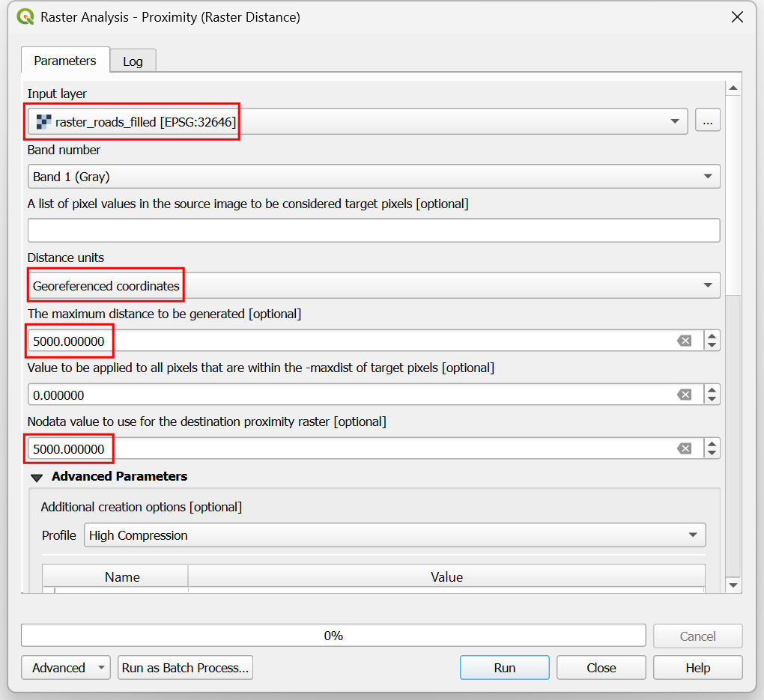The image size is (764, 700).
Task: Expand the Distance units combo box
Action: coord(373,285)
